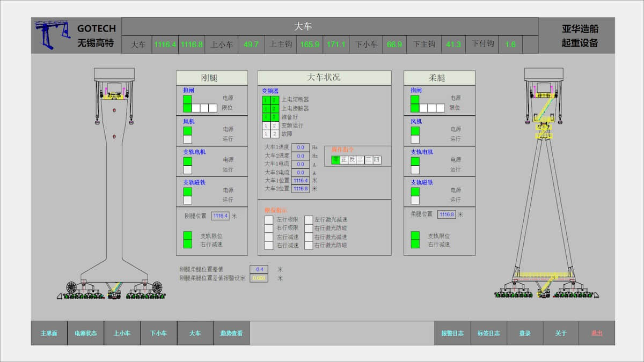Click the red 退出 exit button
Screen dimensions: 644x362
(597, 333)
